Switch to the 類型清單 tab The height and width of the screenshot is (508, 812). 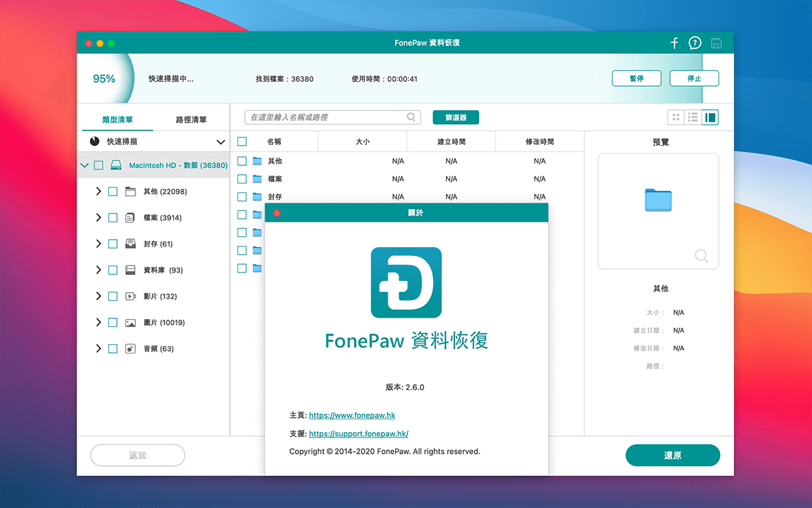(x=118, y=120)
